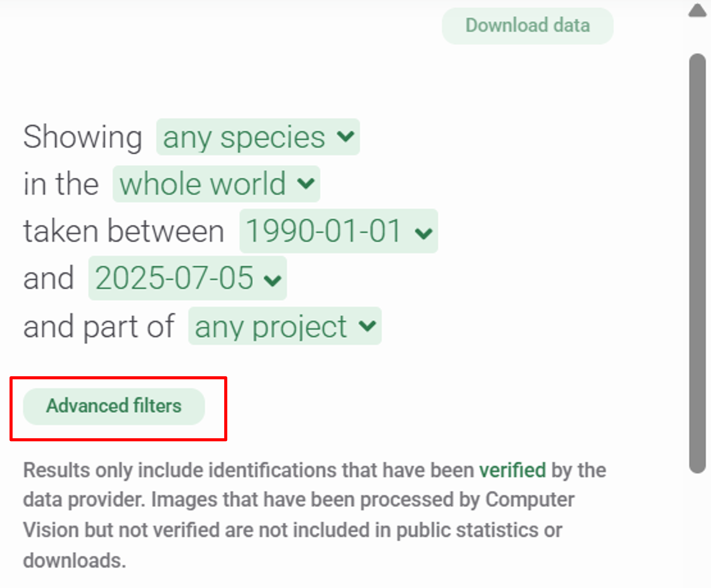711x588 pixels.
Task: Open the any species dropdown
Action: pyautogui.click(x=244, y=137)
